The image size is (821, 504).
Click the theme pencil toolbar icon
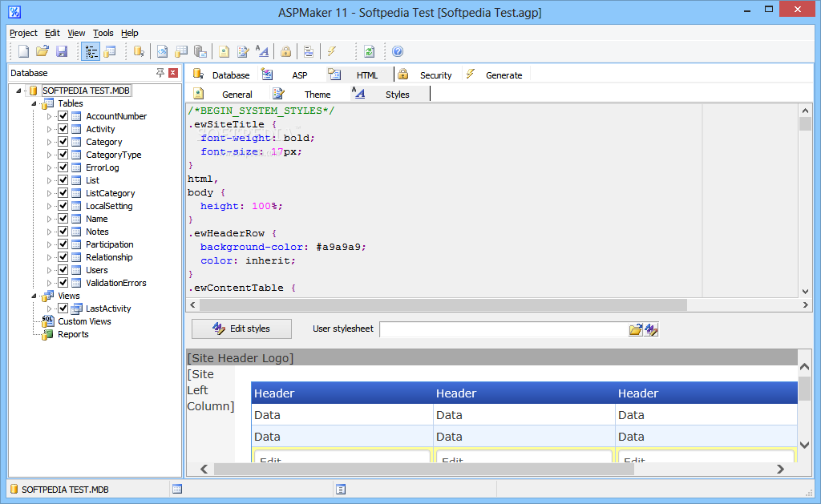point(243,51)
